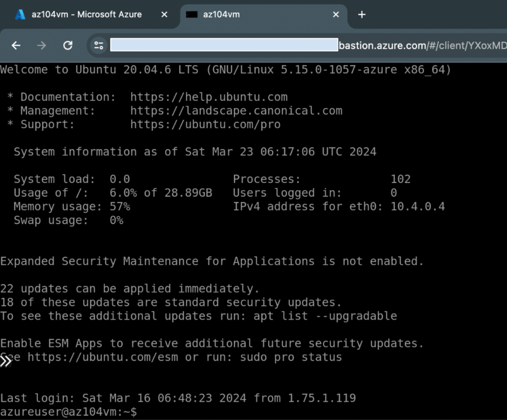Click the https://ubuntu.com/pro support URL
The width and height of the screenshot is (507, 420).
pos(205,125)
